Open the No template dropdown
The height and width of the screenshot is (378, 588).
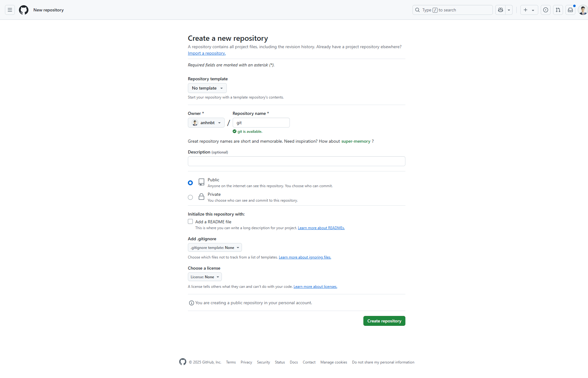pyautogui.click(x=207, y=88)
